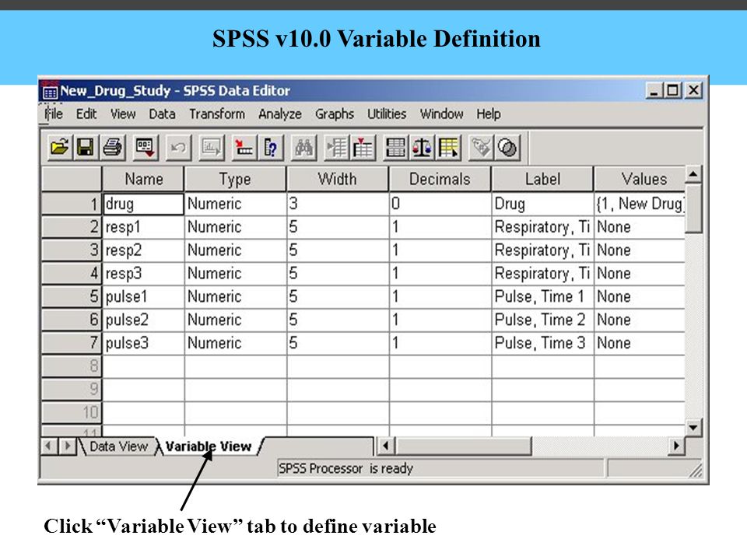Click the Use Sets circles icon

click(x=507, y=147)
